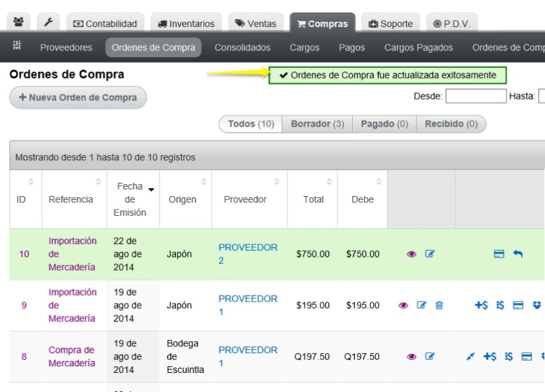The height and width of the screenshot is (392, 545).
Task: Open Pagos in the navbar
Action: [351, 48]
